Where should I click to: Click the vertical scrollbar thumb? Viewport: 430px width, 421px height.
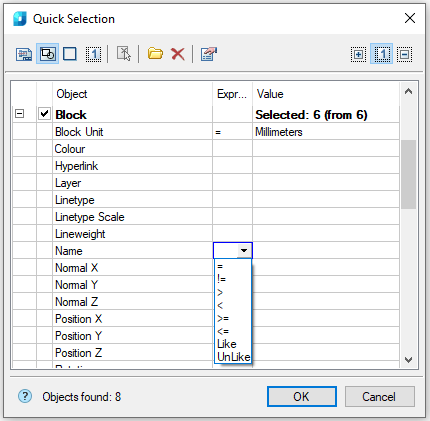(x=408, y=174)
